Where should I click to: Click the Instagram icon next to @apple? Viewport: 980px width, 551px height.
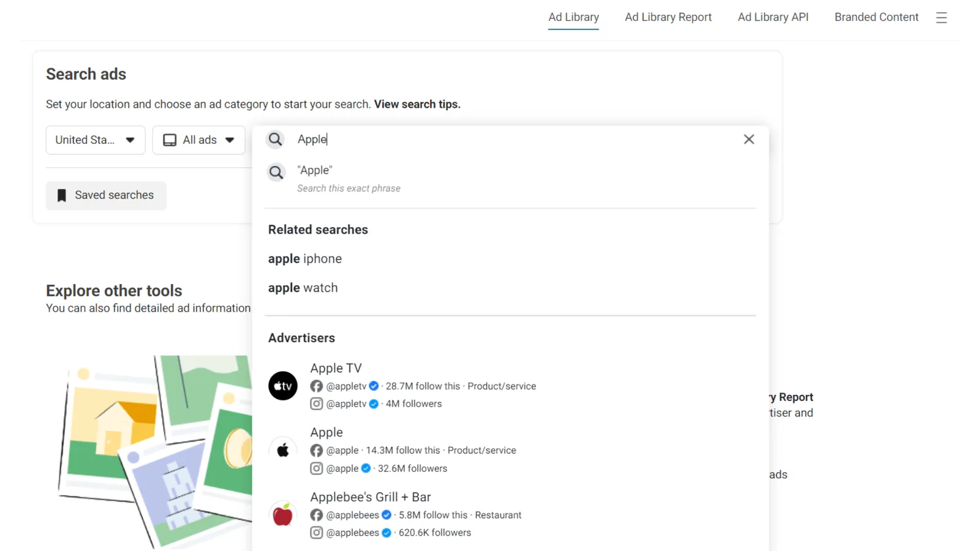click(316, 468)
